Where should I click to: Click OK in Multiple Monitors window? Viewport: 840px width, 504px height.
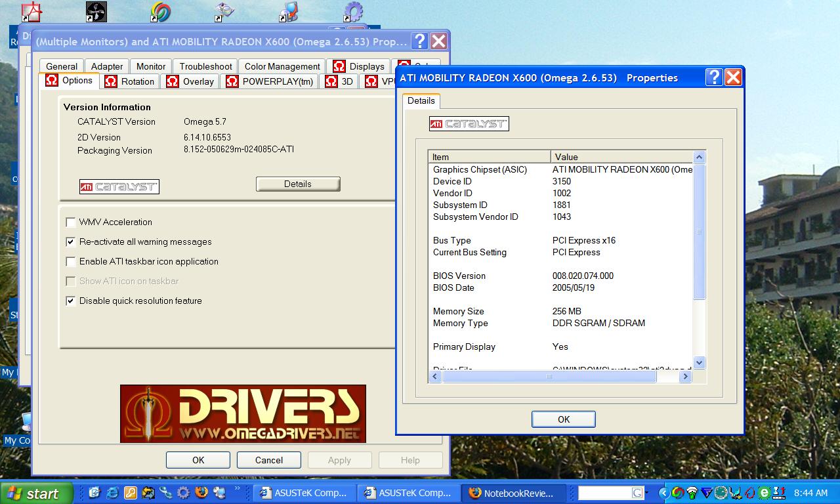(198, 460)
